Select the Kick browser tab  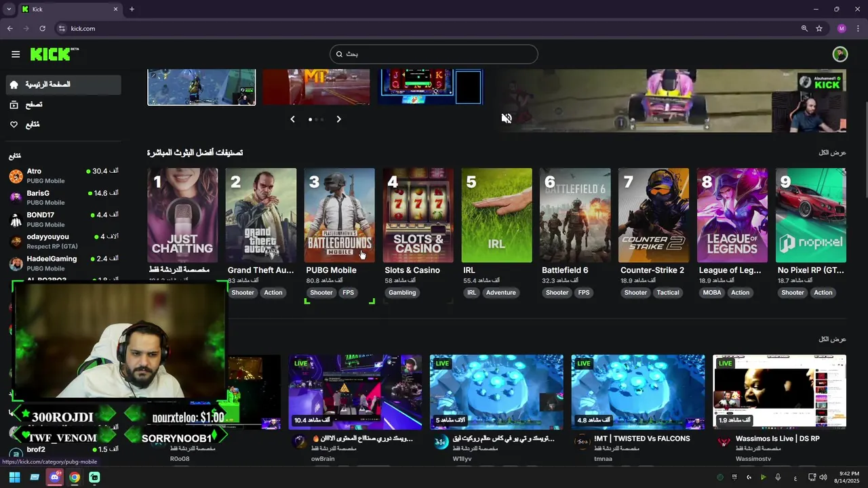[70, 9]
